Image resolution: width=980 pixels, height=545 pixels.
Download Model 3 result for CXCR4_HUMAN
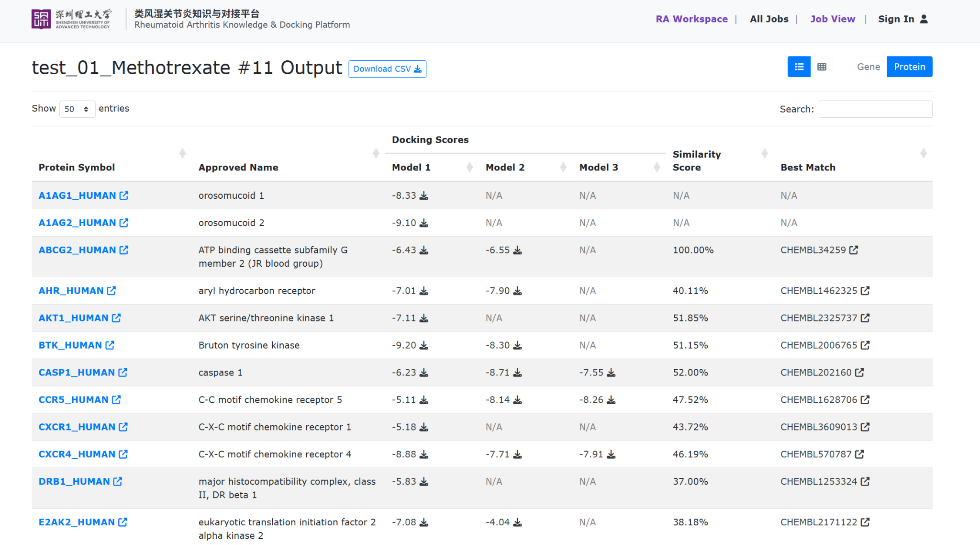(x=611, y=455)
